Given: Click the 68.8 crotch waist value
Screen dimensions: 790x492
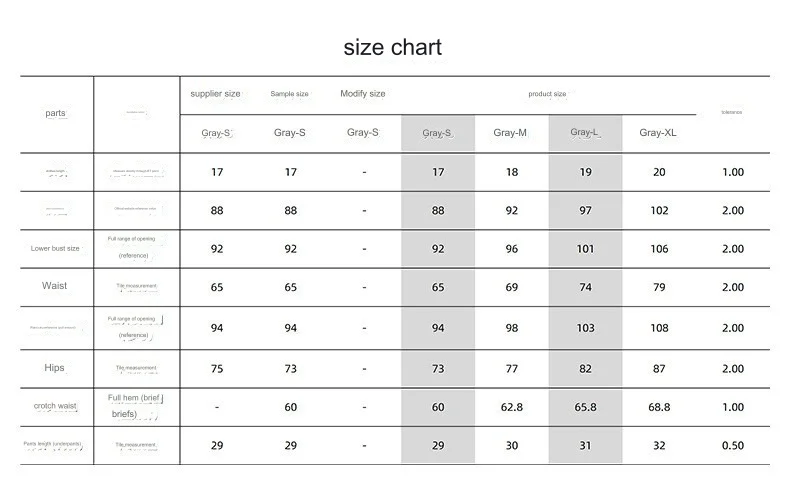Looking at the screenshot, I should (x=658, y=407).
